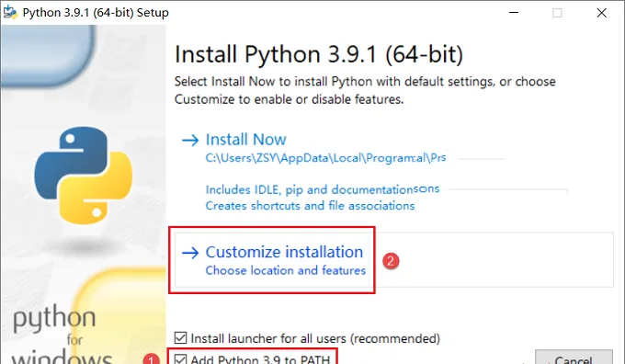Viewport: 625px width, 364px height.
Task: Click the arrow icon beside Customize installation
Action: tap(190, 253)
